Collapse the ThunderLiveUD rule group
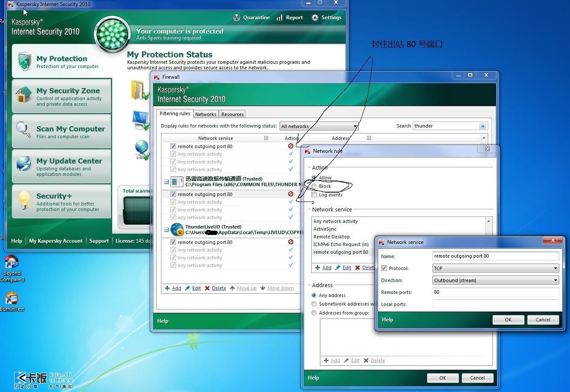The image size is (570, 392). 166,230
